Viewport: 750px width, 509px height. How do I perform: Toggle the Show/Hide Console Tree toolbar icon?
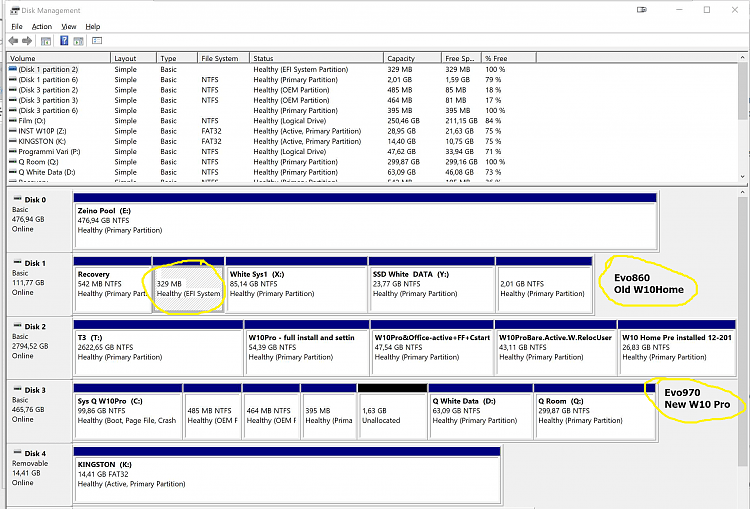[x=46, y=41]
